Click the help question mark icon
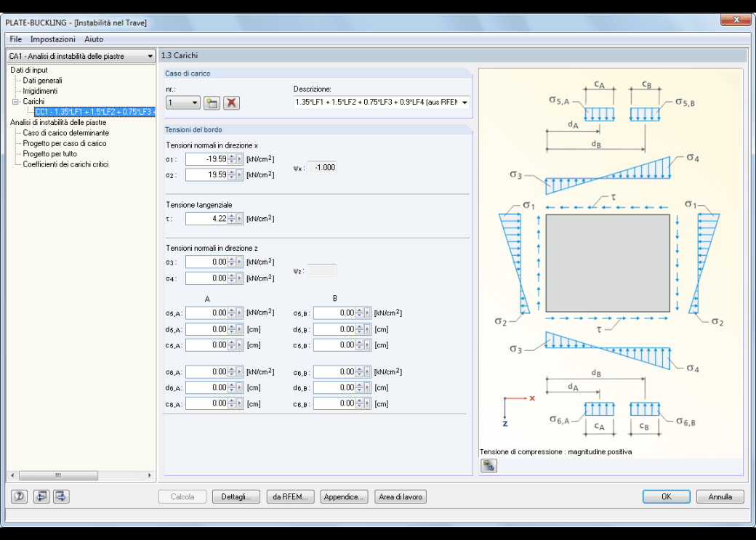The image size is (756, 540). point(20,496)
